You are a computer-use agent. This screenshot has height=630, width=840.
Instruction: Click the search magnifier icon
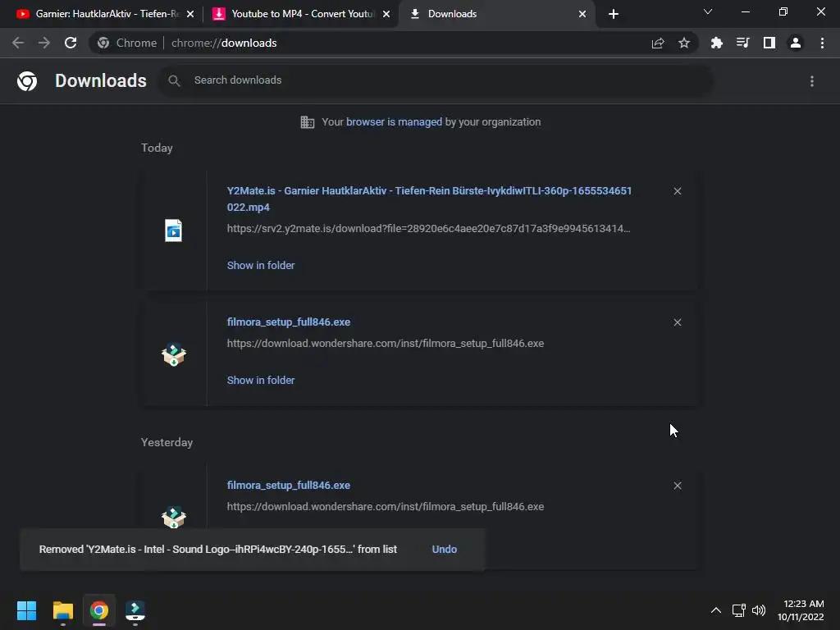(174, 81)
